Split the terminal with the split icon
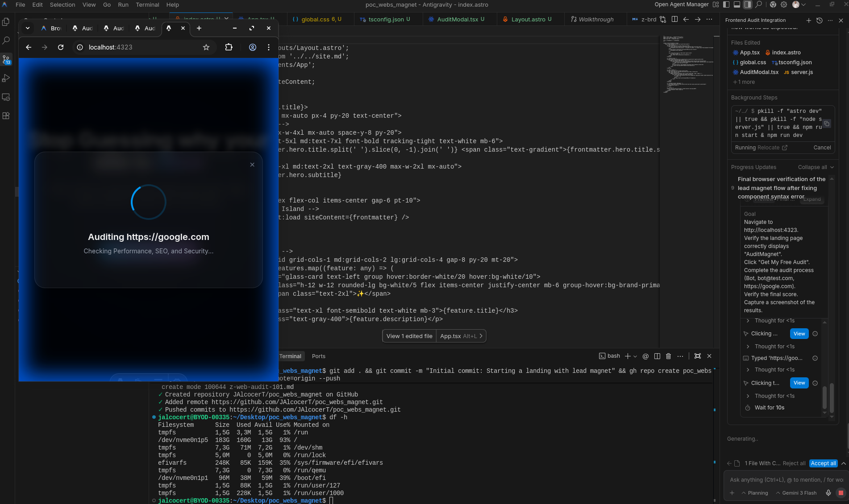The height and width of the screenshot is (504, 849). pyautogui.click(x=657, y=356)
